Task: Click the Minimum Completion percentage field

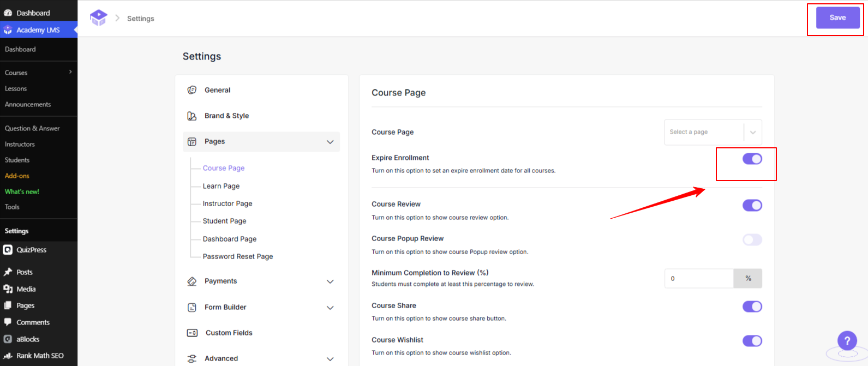Action: point(699,278)
